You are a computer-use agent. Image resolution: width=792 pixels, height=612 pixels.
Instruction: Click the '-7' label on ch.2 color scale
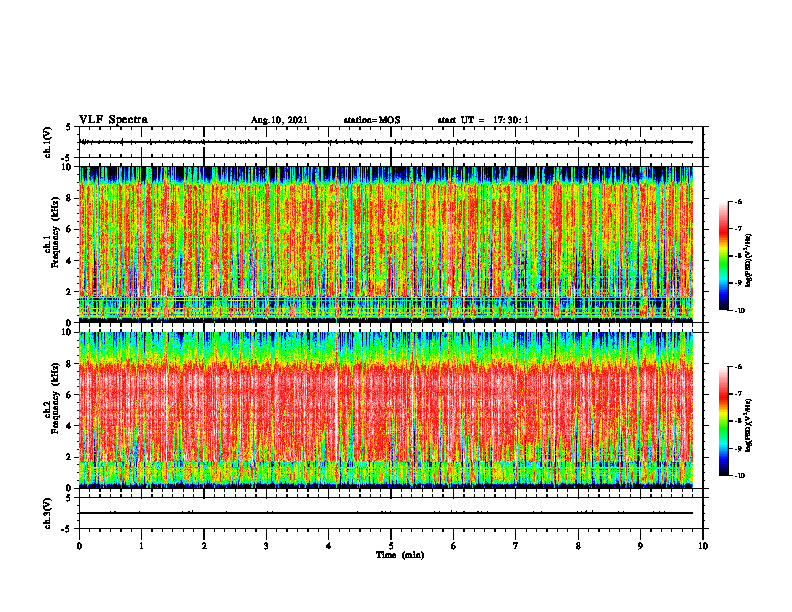(x=738, y=394)
